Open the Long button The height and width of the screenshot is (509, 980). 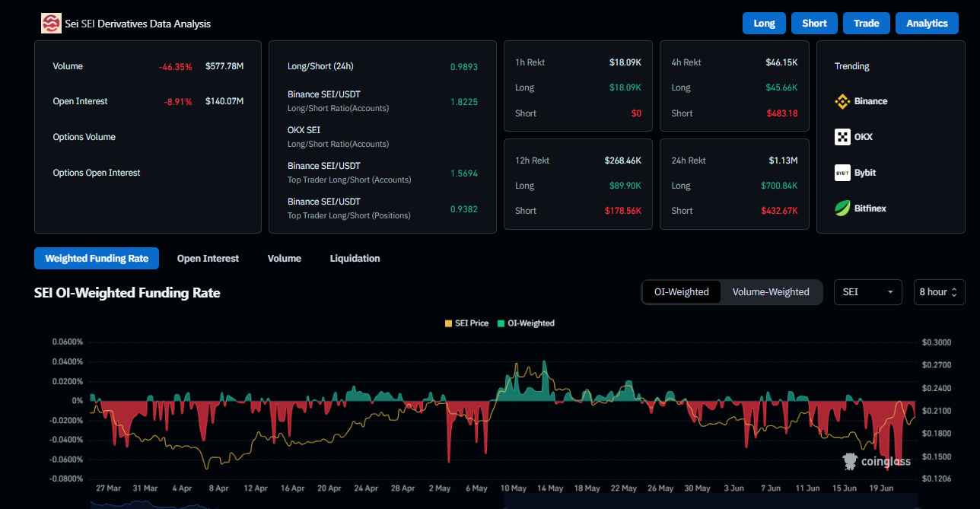[764, 23]
